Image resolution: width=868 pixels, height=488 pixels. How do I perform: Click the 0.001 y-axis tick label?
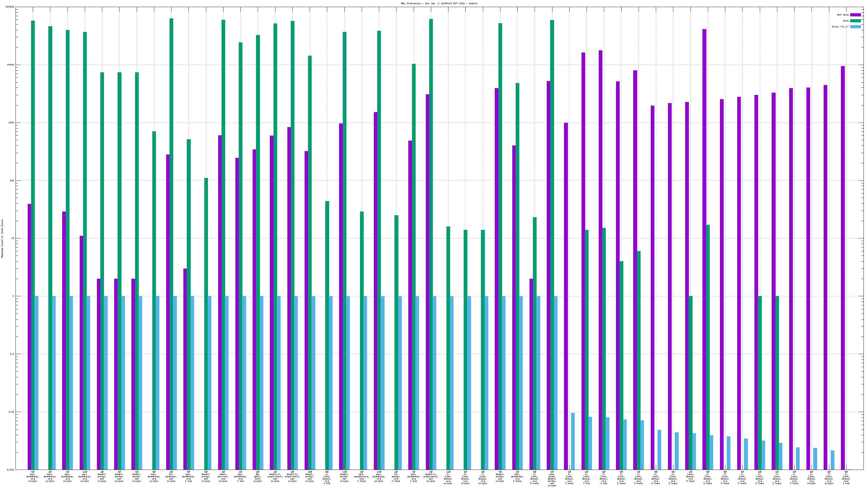(11, 470)
